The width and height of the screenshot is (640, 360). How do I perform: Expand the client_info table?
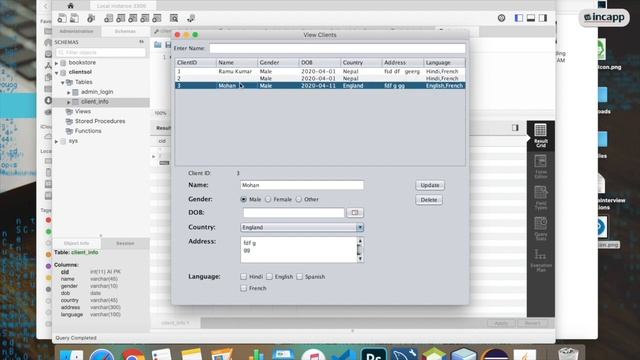tap(69, 102)
